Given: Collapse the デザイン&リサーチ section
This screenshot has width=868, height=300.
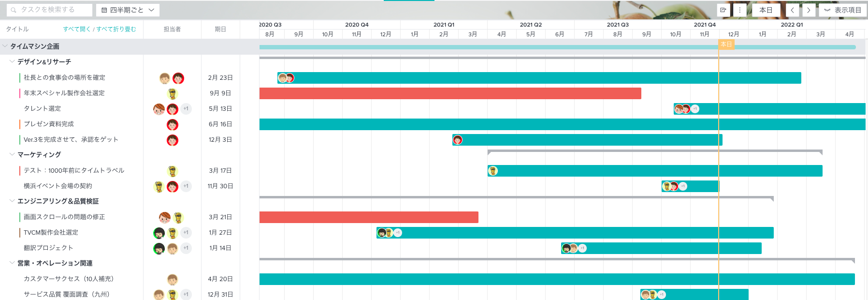Looking at the screenshot, I should point(12,61).
